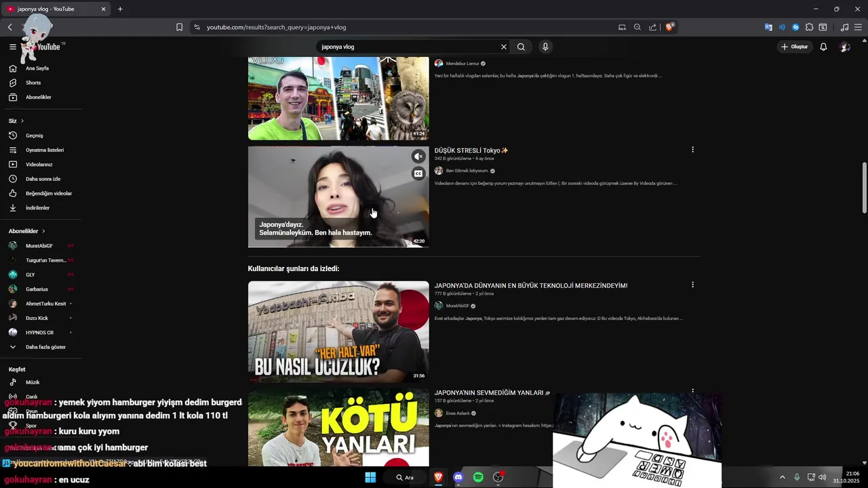The image size is (868, 488).
Task: Click the share icon in address bar
Action: [652, 27]
